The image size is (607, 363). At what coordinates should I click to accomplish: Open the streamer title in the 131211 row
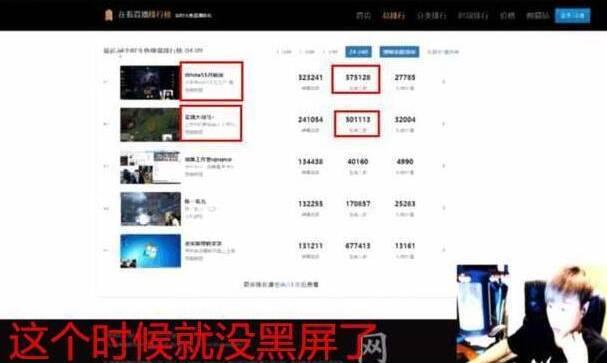coord(203,243)
